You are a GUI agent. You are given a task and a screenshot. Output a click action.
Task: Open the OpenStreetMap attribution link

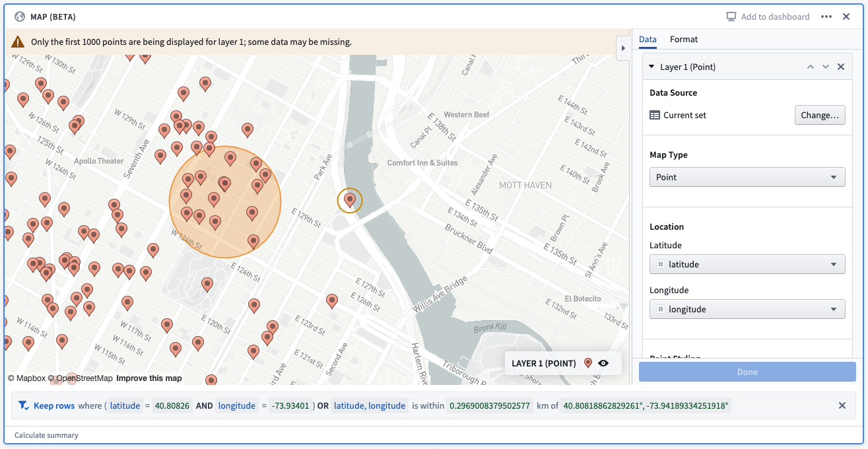point(81,378)
